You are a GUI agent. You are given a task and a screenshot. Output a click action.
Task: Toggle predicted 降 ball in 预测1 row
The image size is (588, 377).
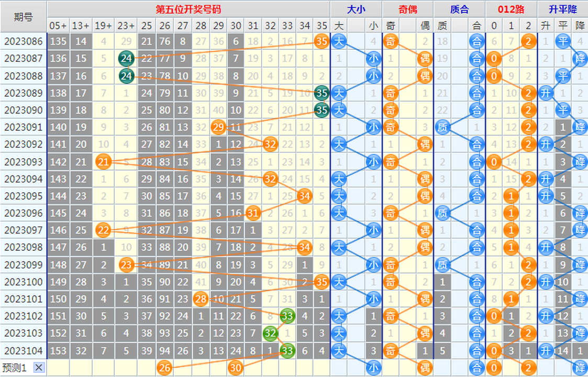tap(580, 368)
